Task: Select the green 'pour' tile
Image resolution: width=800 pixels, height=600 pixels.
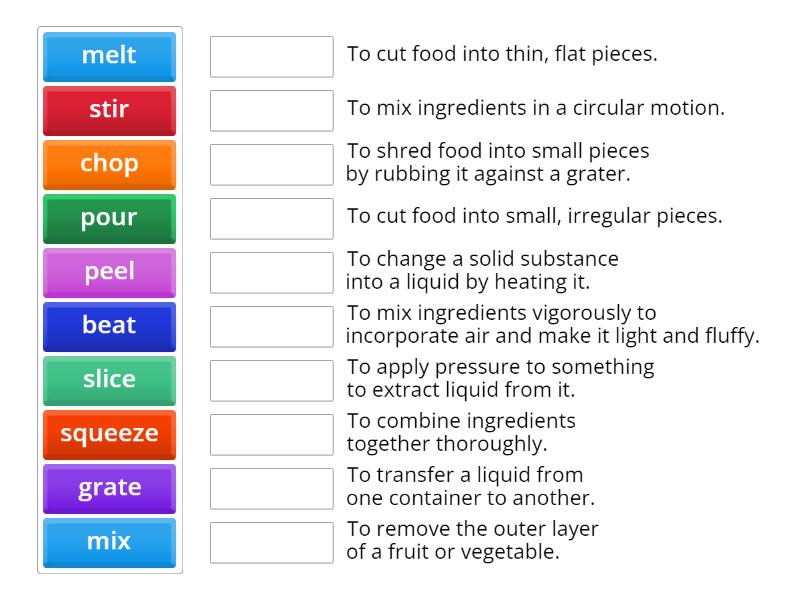Action: pyautogui.click(x=108, y=219)
